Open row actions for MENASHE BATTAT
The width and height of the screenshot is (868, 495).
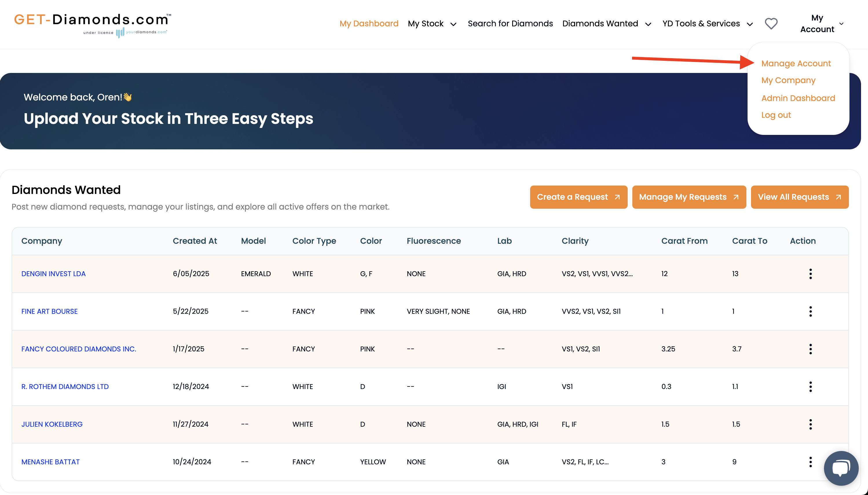coord(811,462)
